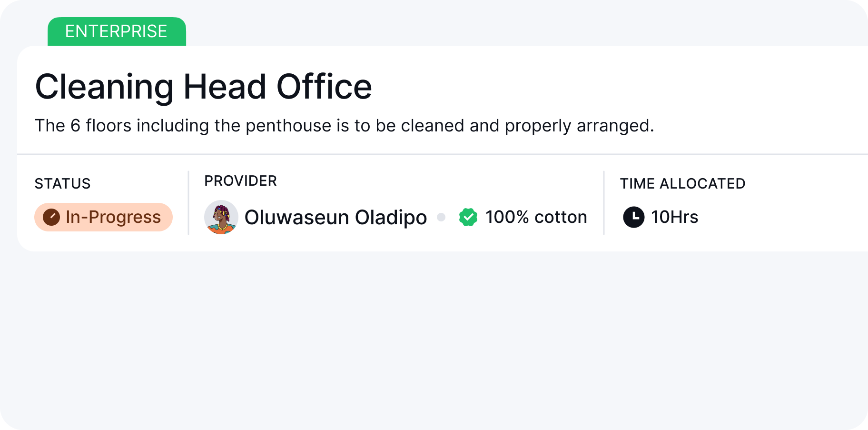Select the 10Hrs time value
868x430 pixels.
[675, 217]
